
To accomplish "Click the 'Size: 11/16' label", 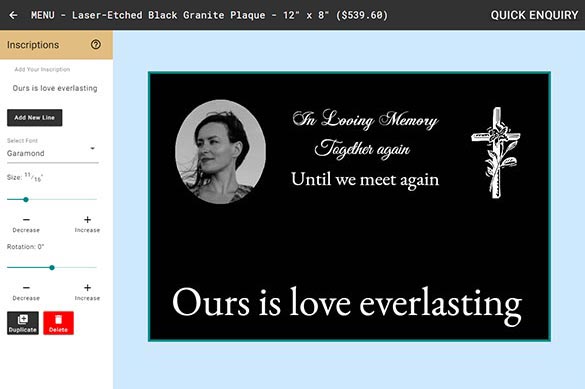I will tap(25, 177).
